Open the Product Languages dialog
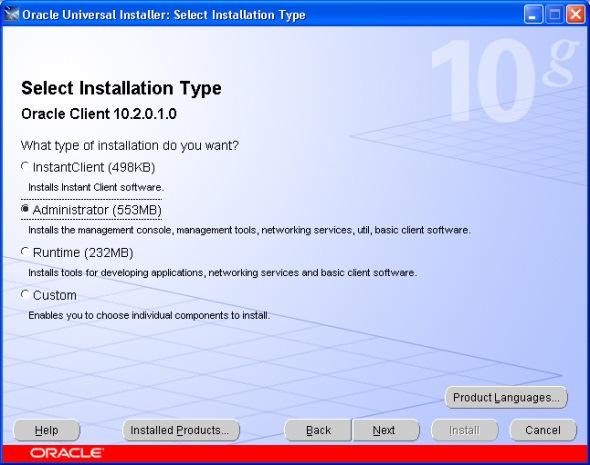The height and width of the screenshot is (465, 590). [x=506, y=397]
